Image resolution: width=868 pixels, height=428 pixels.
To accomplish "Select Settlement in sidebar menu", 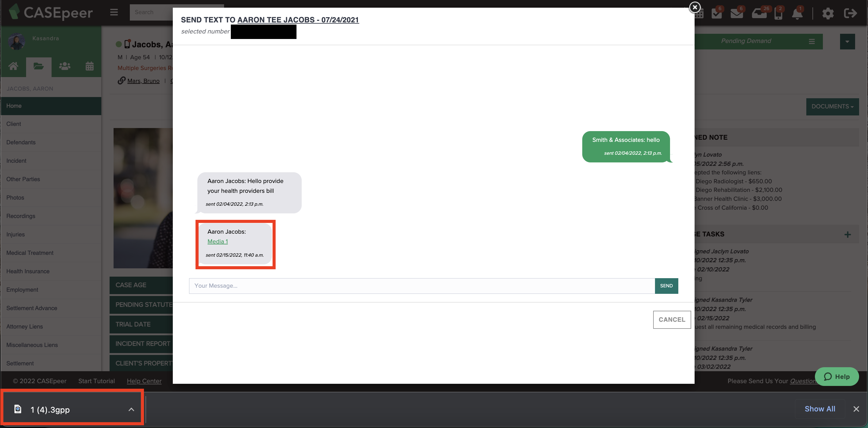I will [51, 363].
